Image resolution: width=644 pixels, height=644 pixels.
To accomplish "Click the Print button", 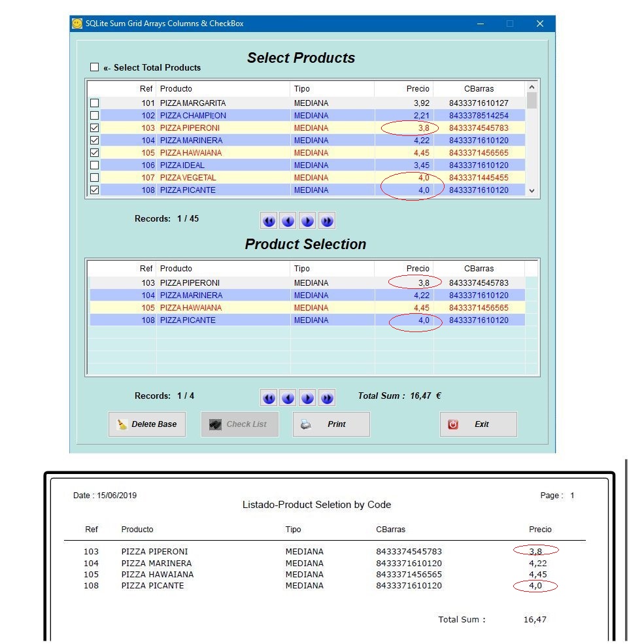I will click(x=331, y=424).
